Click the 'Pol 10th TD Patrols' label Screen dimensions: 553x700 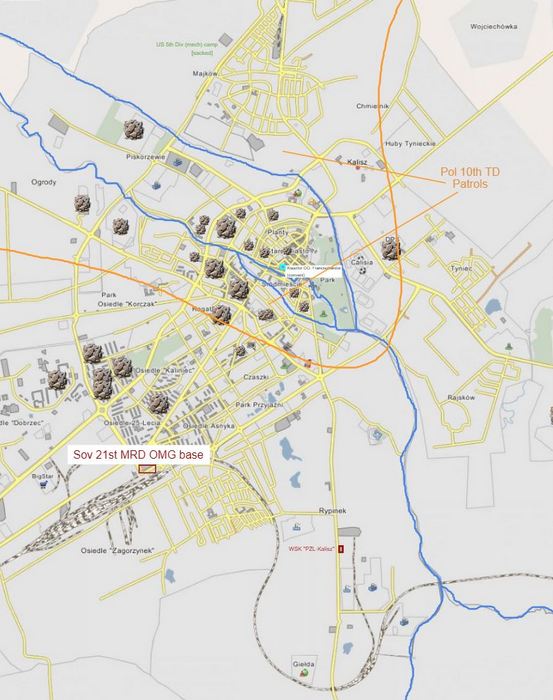point(470,178)
